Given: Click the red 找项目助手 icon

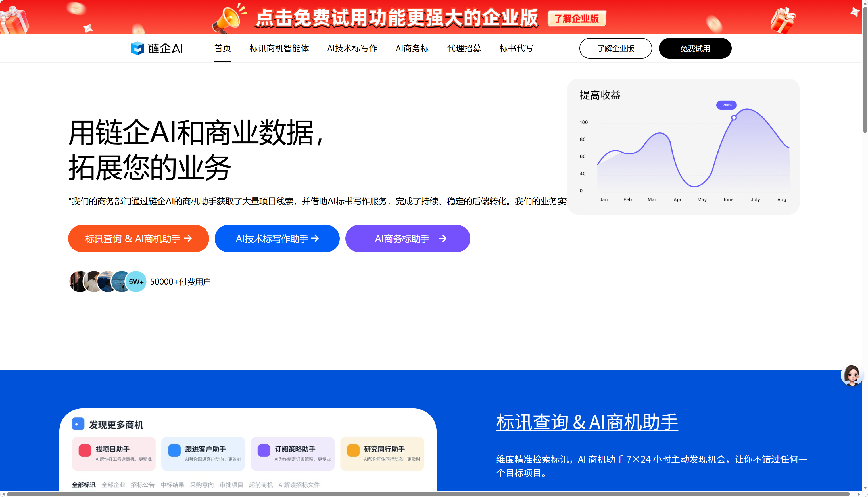Looking at the screenshot, I should (85, 450).
